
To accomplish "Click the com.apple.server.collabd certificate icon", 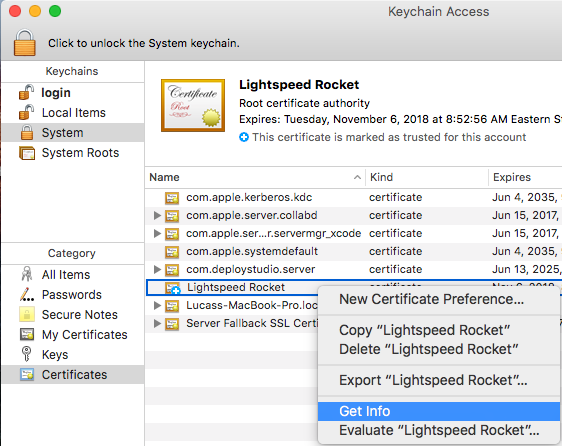I will point(172,216).
